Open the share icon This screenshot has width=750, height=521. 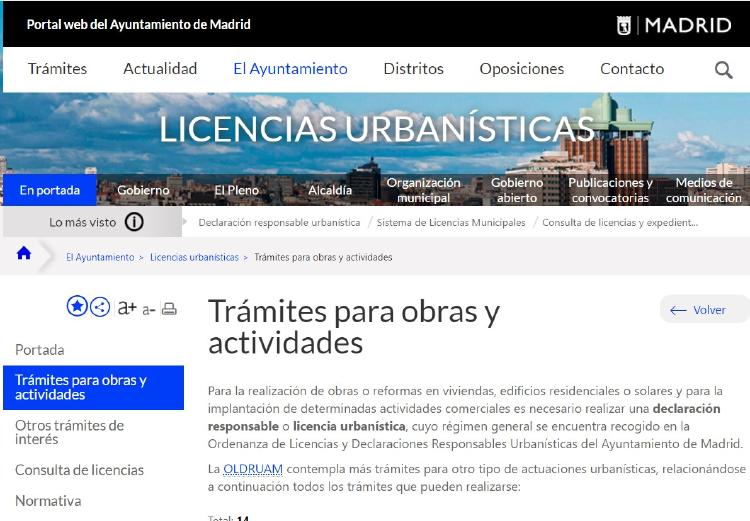(100, 307)
